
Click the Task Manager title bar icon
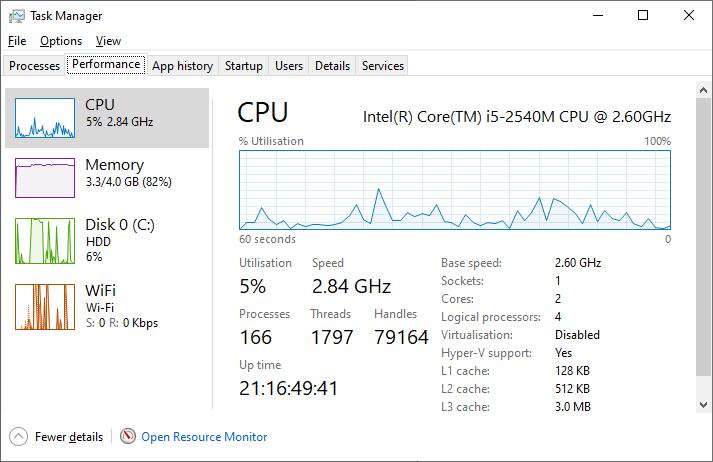tap(16, 16)
